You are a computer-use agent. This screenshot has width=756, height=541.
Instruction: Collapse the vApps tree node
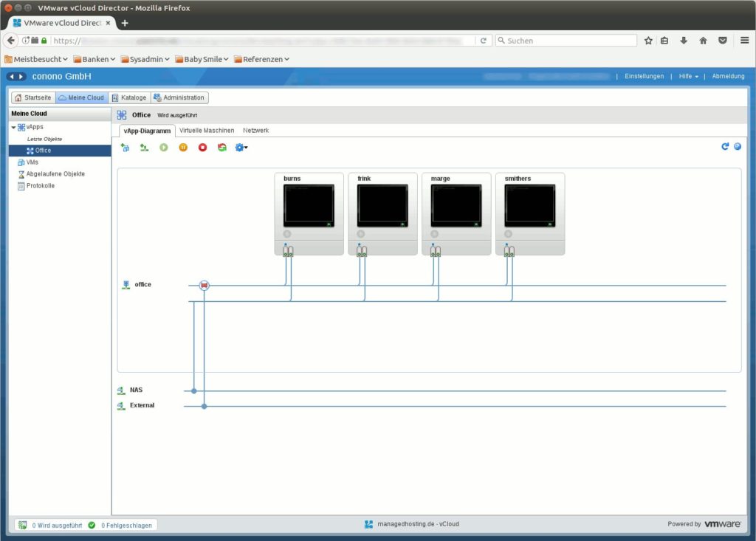(x=13, y=127)
